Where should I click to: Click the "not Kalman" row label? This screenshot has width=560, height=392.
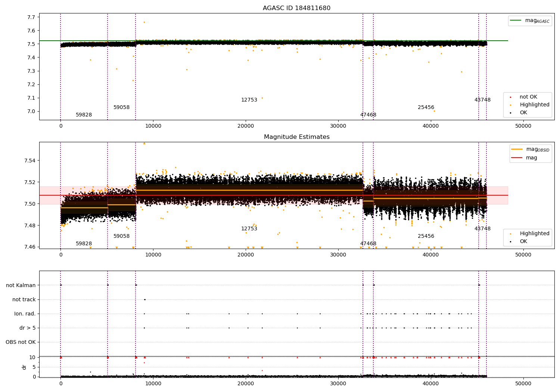(21, 286)
